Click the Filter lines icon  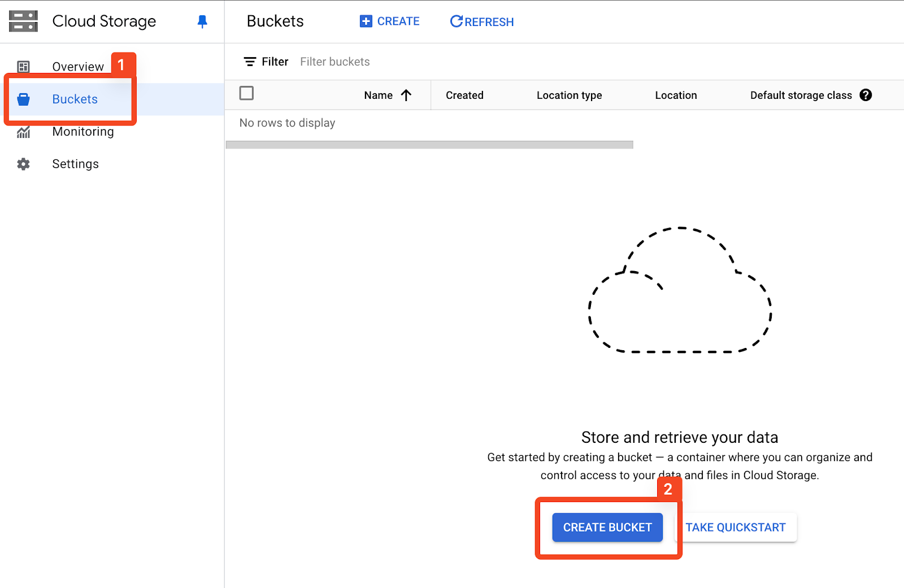(x=250, y=62)
